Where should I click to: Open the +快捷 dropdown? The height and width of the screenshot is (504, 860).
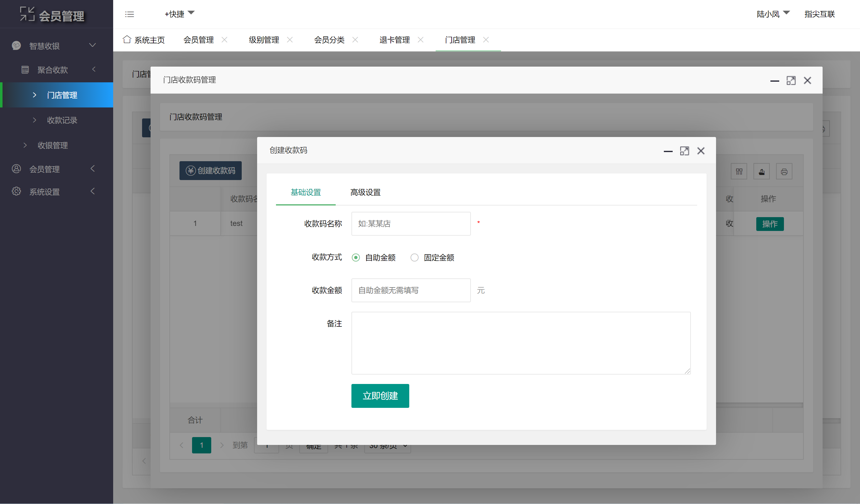[179, 14]
